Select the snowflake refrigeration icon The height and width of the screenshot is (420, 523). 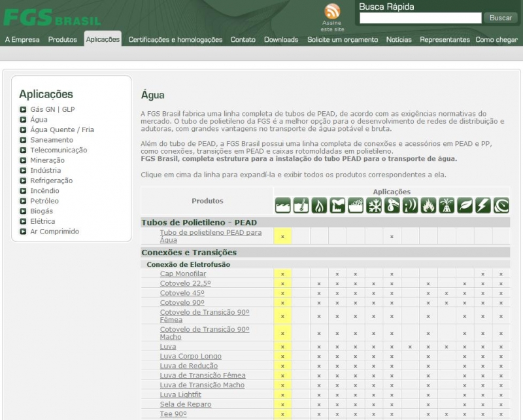pos(373,205)
